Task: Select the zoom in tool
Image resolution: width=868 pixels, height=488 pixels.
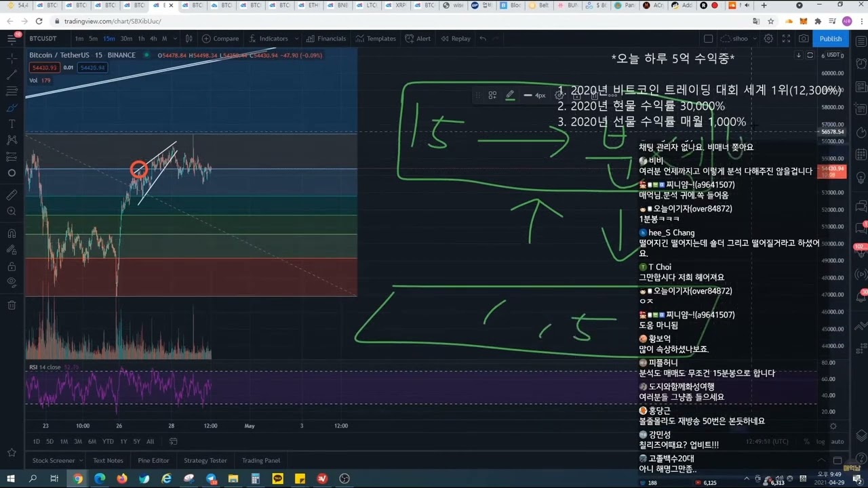Action: (x=12, y=211)
